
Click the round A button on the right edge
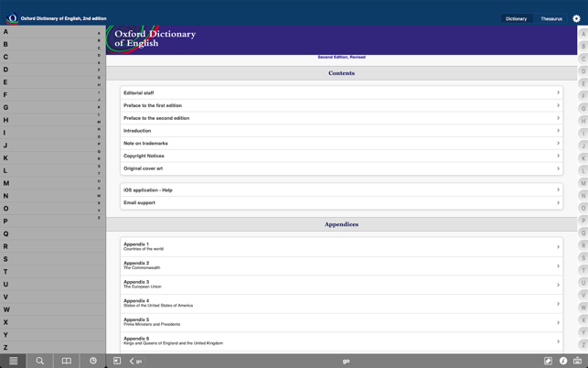[x=583, y=34]
